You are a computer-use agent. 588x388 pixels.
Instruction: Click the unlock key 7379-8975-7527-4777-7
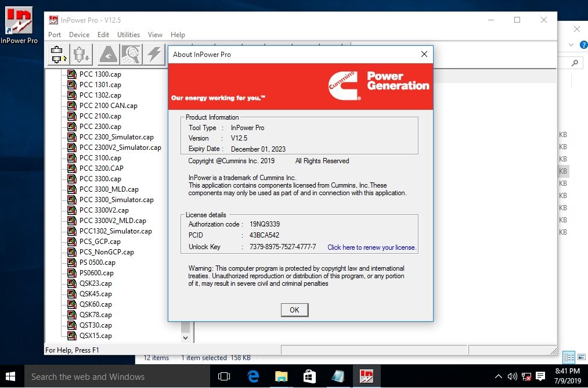283,247
